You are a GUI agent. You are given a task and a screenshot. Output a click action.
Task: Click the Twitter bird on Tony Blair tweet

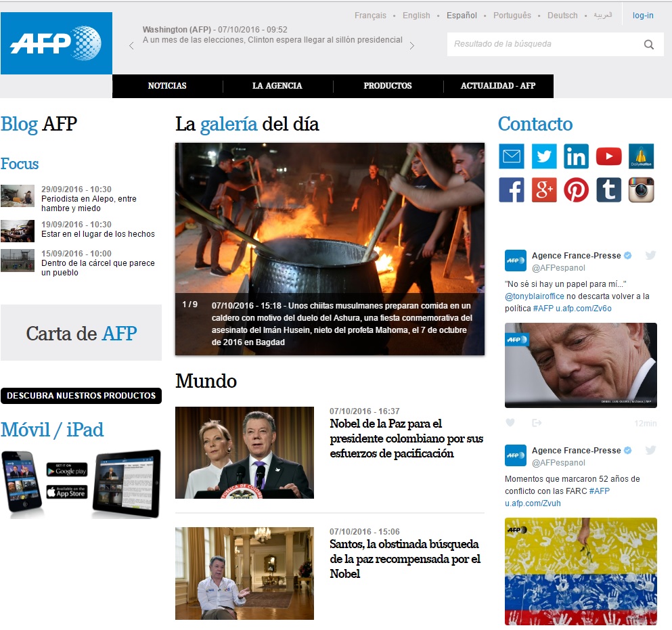pos(650,255)
